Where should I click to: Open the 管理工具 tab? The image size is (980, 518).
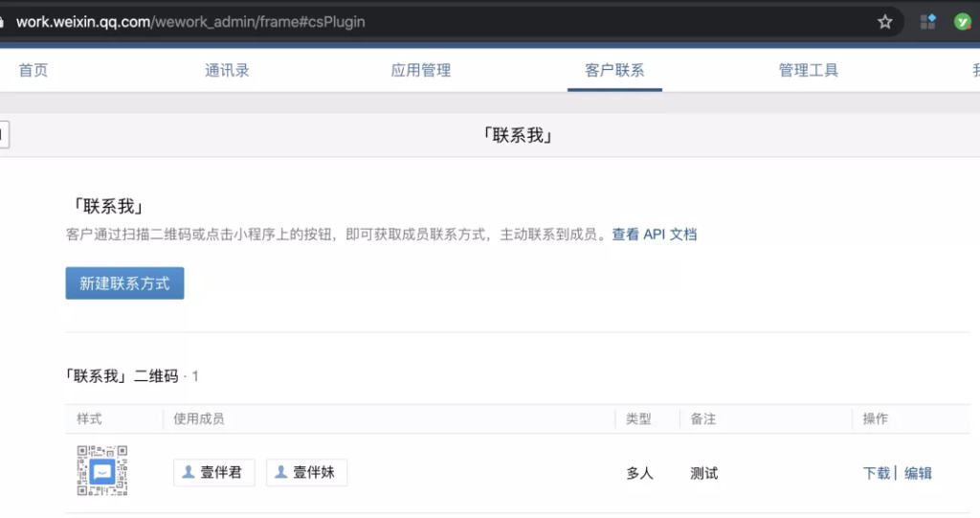point(808,70)
